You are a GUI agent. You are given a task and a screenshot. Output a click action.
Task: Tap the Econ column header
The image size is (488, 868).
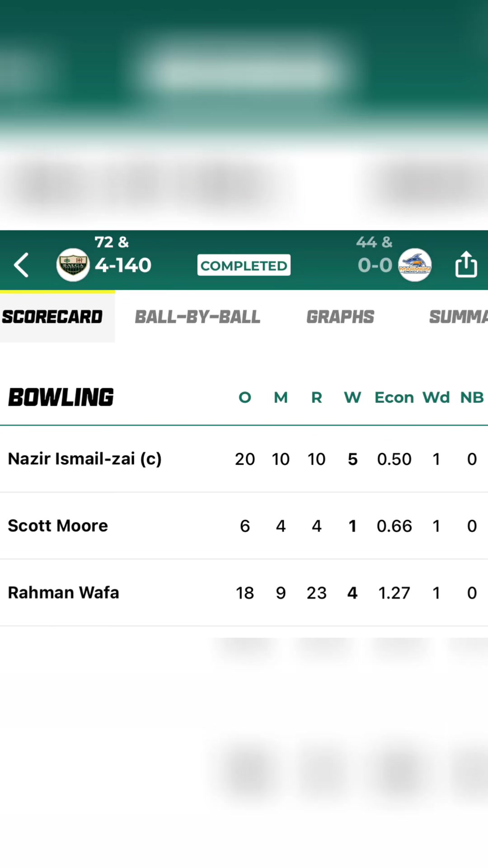(394, 397)
